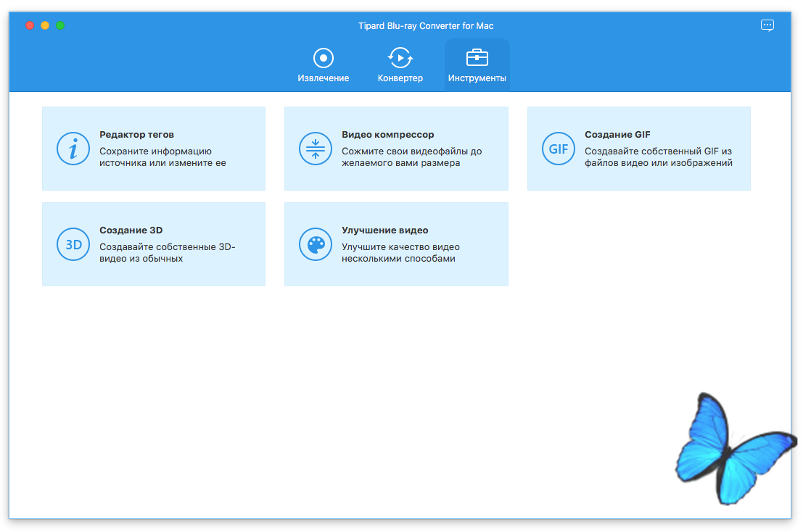Click description 'Сохраните информацию источника или измените ее'

[162, 157]
